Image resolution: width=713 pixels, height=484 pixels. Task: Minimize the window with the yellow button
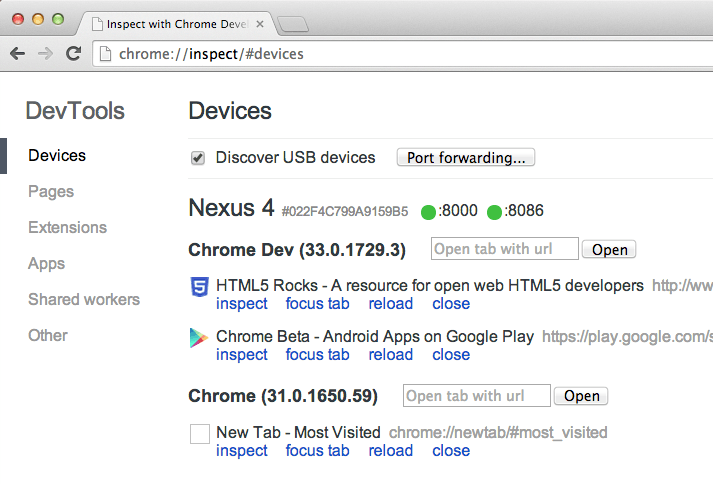[x=38, y=19]
